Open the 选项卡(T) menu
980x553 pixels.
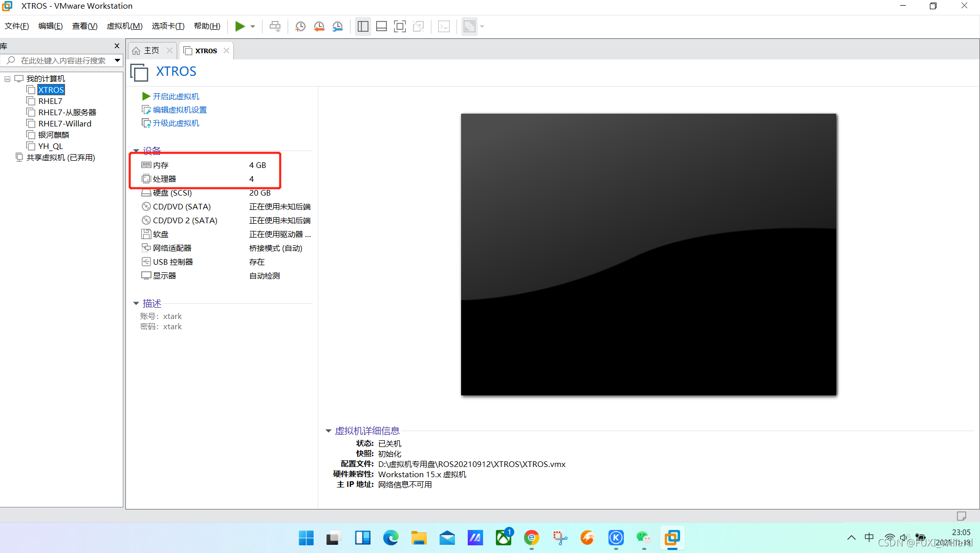(x=168, y=26)
